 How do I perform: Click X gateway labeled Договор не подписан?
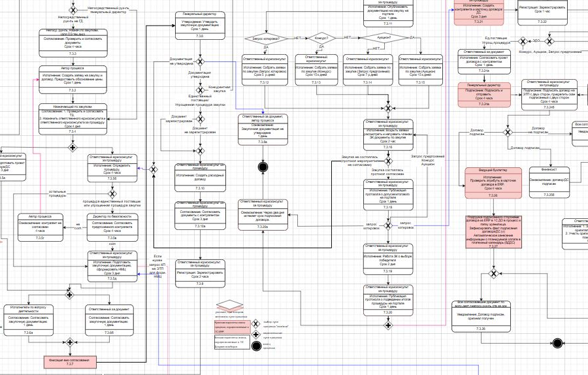(508, 132)
